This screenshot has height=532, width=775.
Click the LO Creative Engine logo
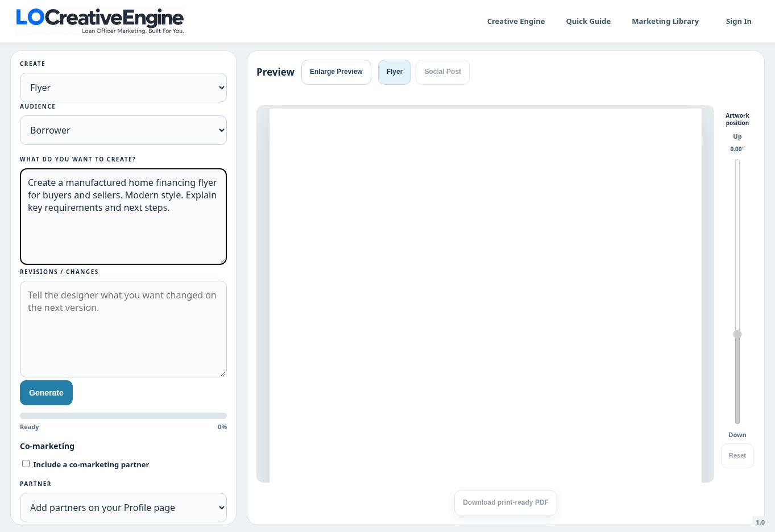(100, 21)
